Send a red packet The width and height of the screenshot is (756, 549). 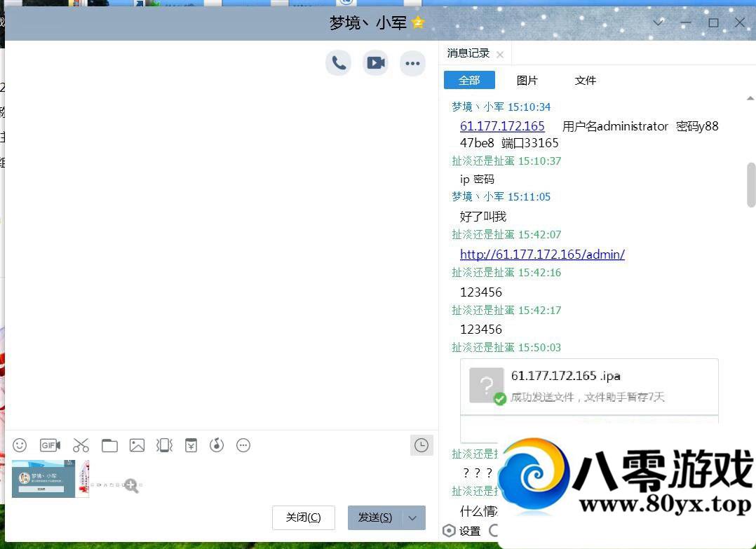click(x=190, y=445)
